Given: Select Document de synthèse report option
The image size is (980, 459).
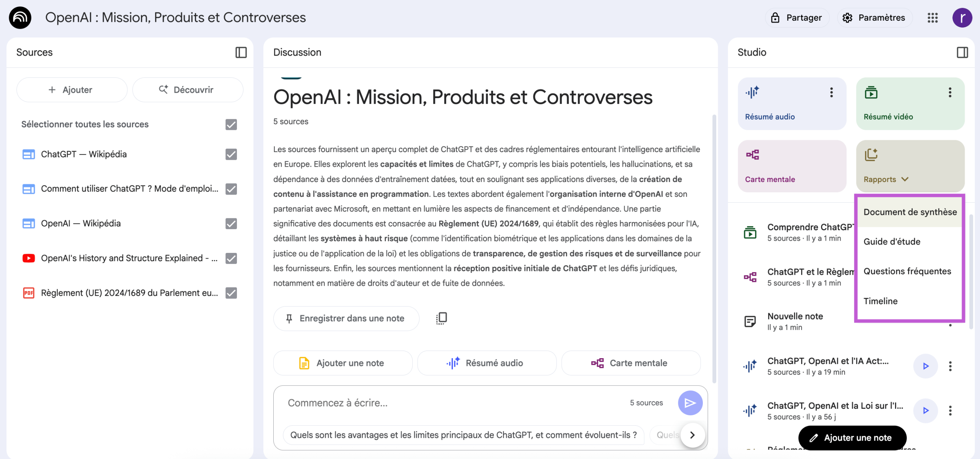Looking at the screenshot, I should tap(910, 212).
